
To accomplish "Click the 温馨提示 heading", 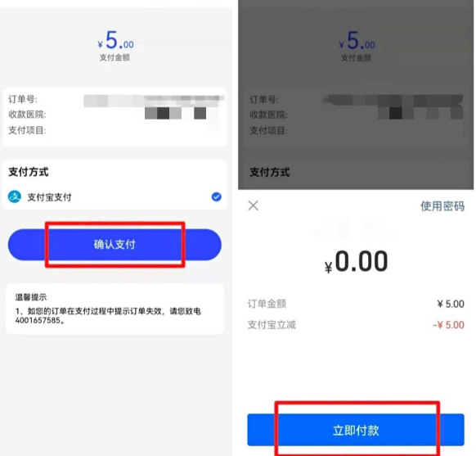I will click(31, 297).
